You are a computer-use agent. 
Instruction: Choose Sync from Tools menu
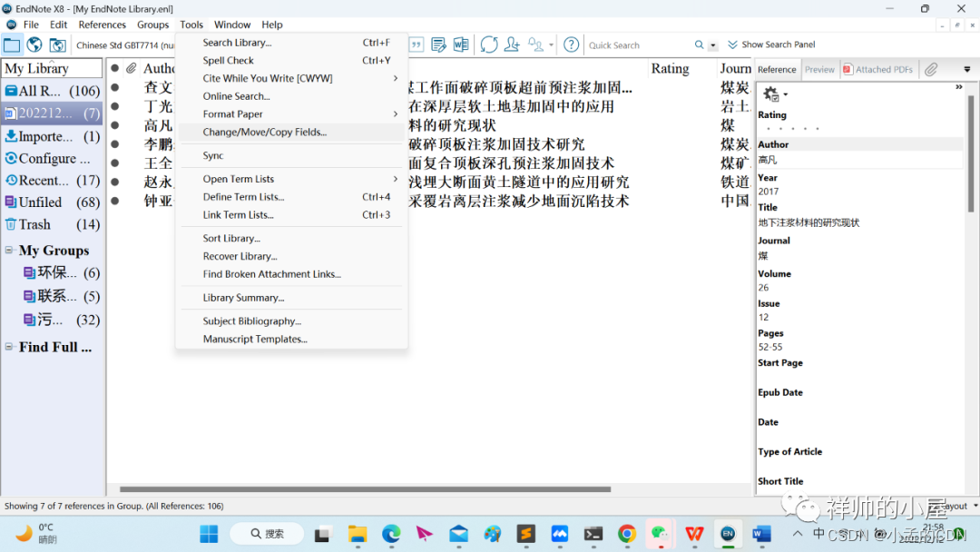(x=292, y=155)
